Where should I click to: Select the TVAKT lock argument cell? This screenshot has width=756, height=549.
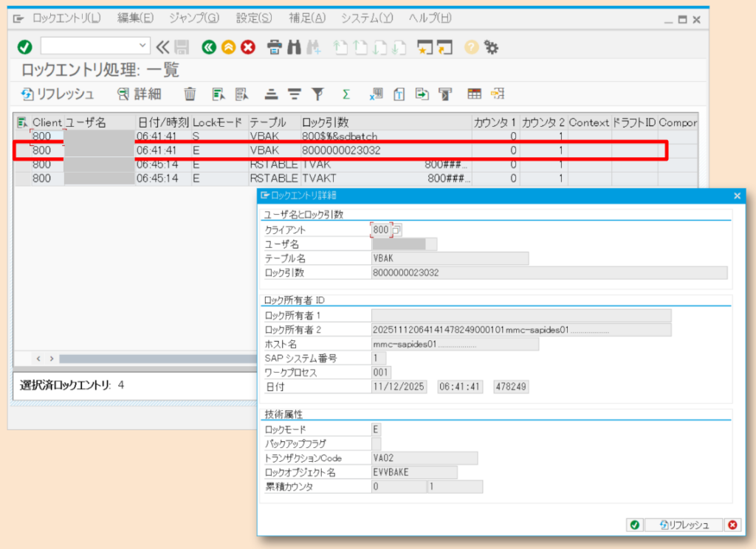(x=385, y=179)
